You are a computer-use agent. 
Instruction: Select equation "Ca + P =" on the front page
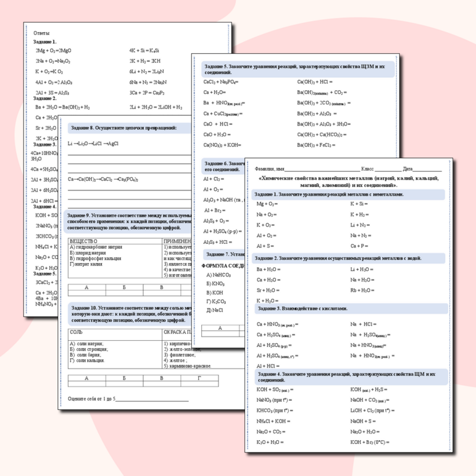pyautogui.click(x=359, y=246)
